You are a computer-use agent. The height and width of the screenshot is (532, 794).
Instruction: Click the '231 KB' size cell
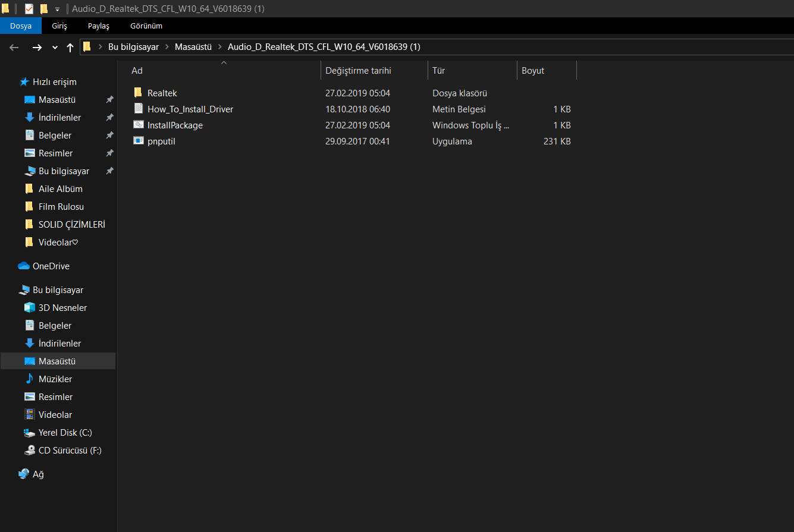click(x=557, y=141)
